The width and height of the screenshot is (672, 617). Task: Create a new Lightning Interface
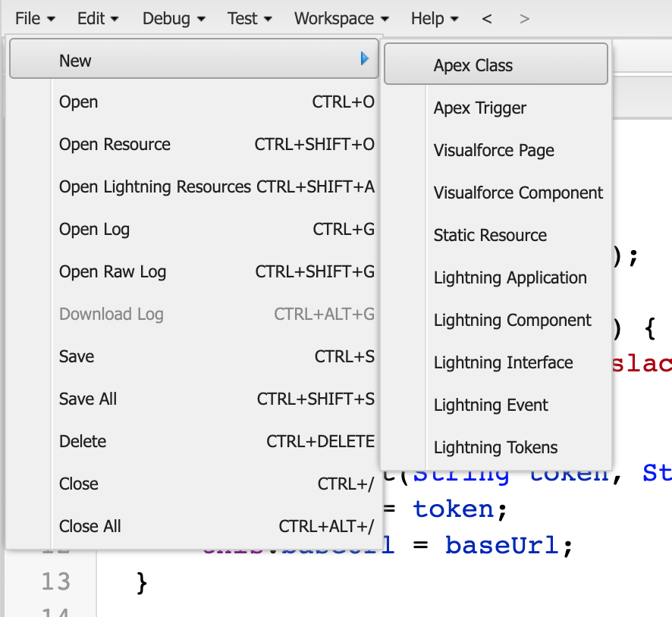point(496,362)
